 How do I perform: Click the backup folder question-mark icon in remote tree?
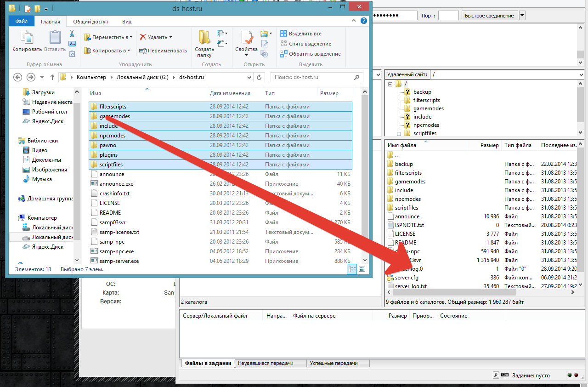pos(407,92)
